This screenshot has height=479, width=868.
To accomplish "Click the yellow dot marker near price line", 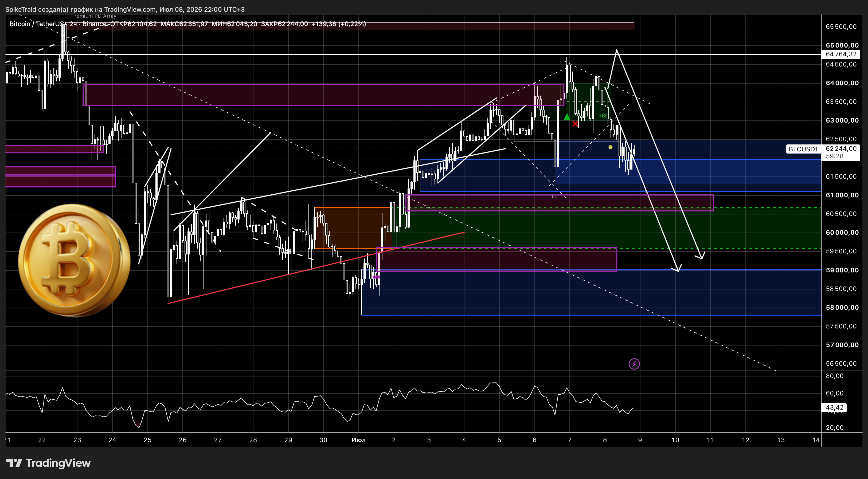I will 610,147.
